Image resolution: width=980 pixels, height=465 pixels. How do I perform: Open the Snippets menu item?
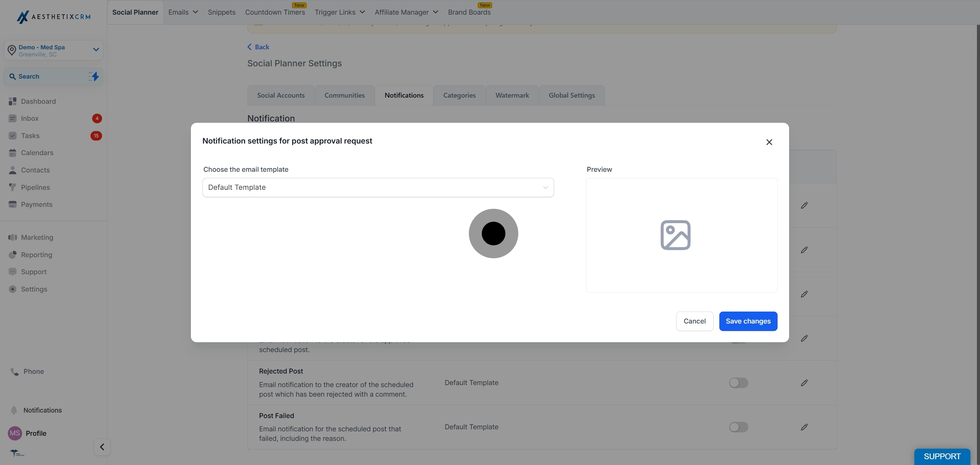[222, 12]
